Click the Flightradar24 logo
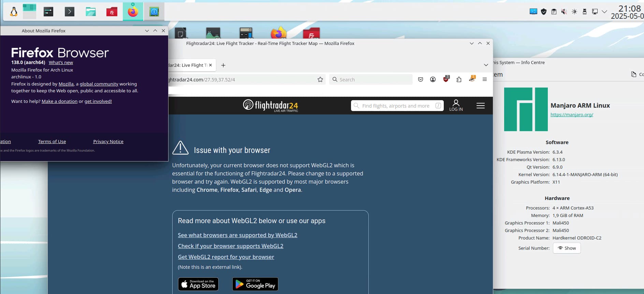644x294 pixels. click(x=270, y=105)
